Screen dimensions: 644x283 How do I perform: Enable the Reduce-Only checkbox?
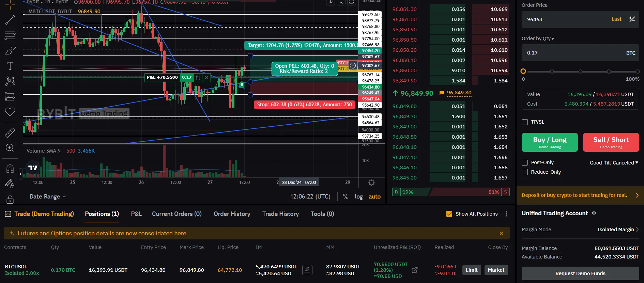[525, 172]
